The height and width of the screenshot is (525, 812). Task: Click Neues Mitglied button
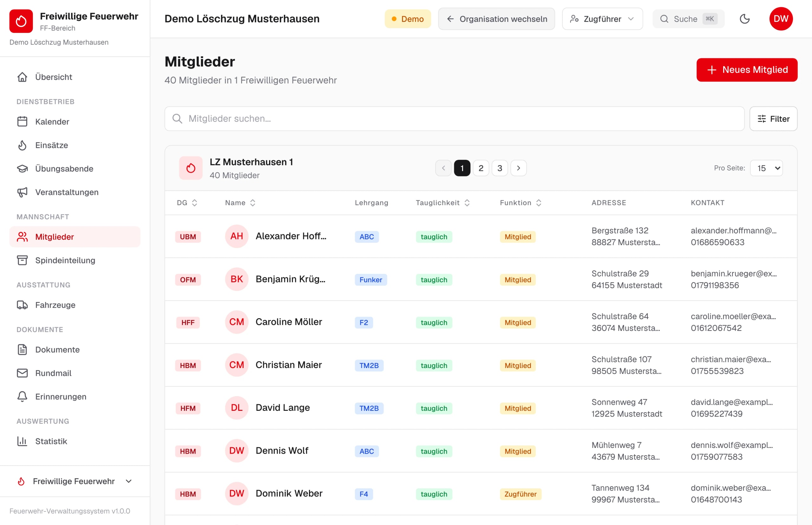[x=747, y=70]
